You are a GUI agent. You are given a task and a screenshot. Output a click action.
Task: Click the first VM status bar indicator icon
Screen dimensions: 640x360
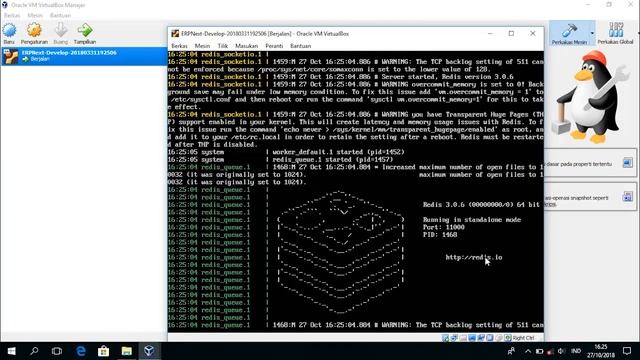(x=445, y=338)
